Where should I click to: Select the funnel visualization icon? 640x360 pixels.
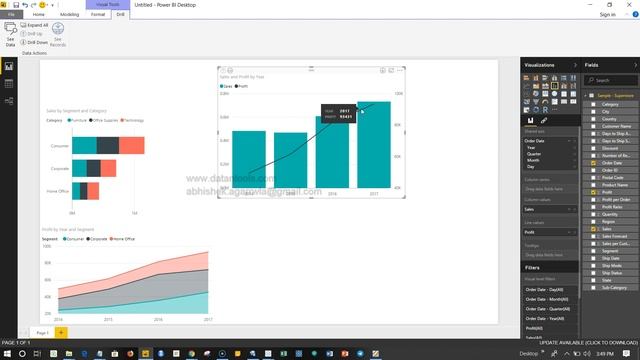(x=536, y=102)
